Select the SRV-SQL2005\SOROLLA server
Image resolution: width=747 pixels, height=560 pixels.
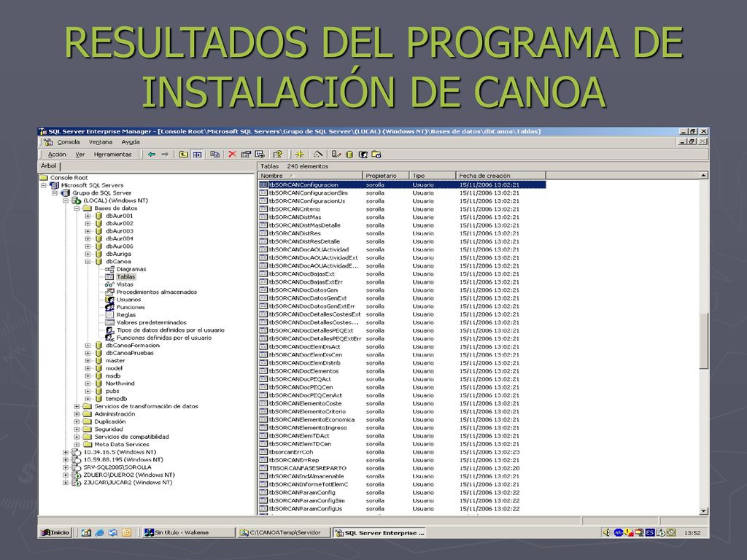(x=117, y=467)
